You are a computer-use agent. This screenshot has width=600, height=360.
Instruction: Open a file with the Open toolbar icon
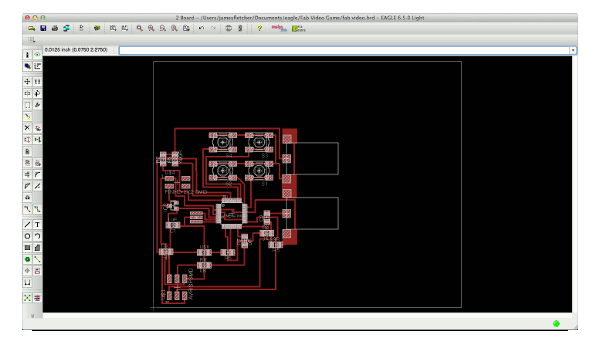pyautogui.click(x=32, y=28)
